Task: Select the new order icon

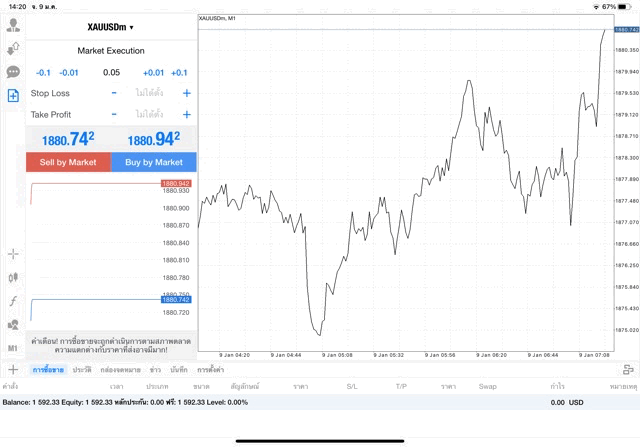Action: tap(13, 96)
